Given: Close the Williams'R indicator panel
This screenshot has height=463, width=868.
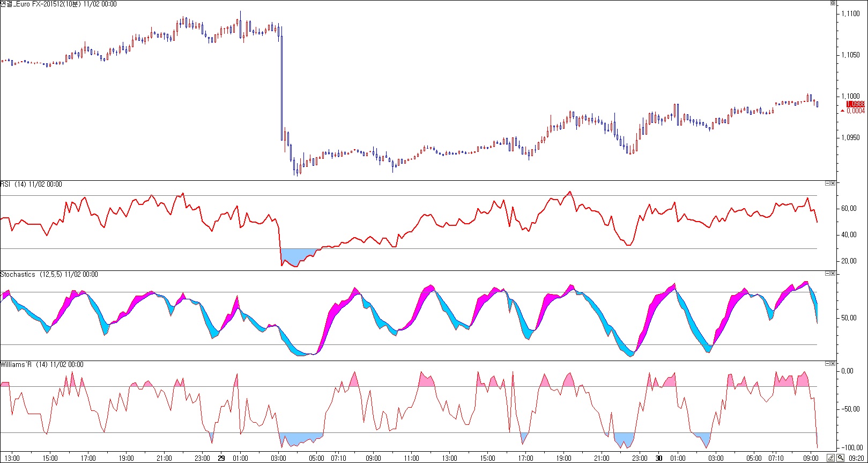Looking at the screenshot, I should pos(833,364).
